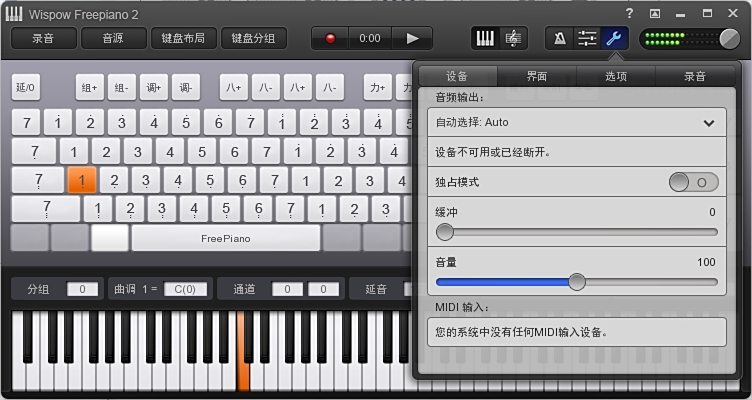Click the question mark help icon

coord(629,13)
